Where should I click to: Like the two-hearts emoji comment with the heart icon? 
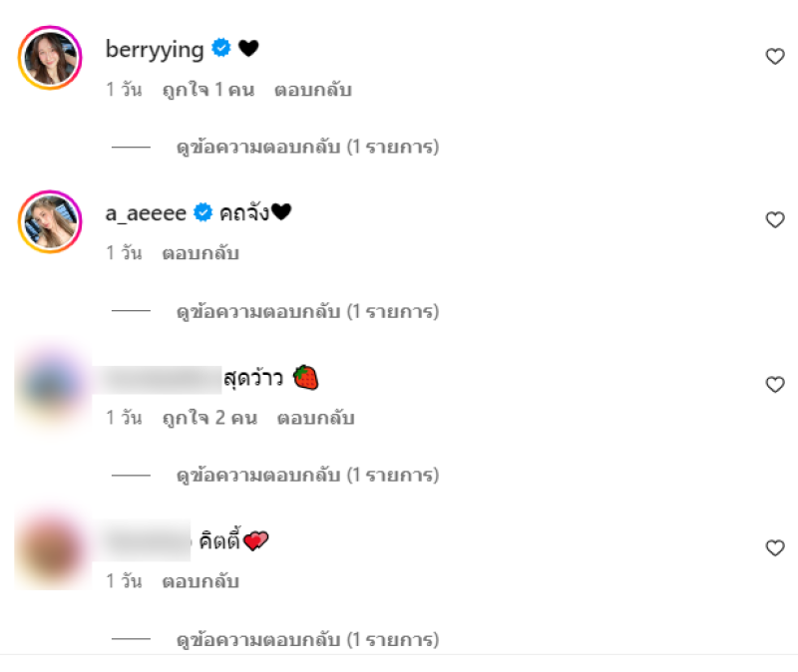(775, 548)
